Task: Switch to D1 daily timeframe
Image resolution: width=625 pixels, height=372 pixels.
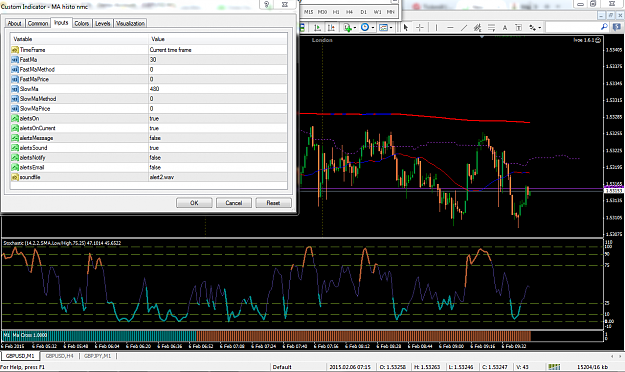Action: point(364,12)
